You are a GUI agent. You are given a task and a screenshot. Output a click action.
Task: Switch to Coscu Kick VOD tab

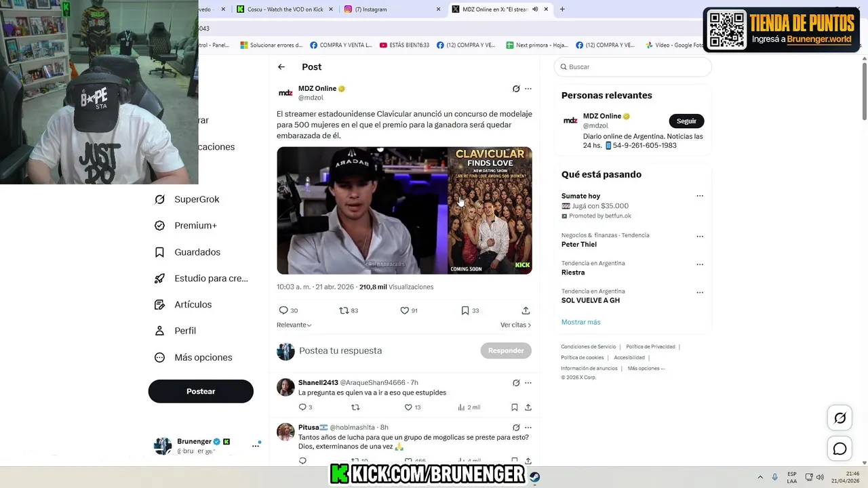click(285, 9)
